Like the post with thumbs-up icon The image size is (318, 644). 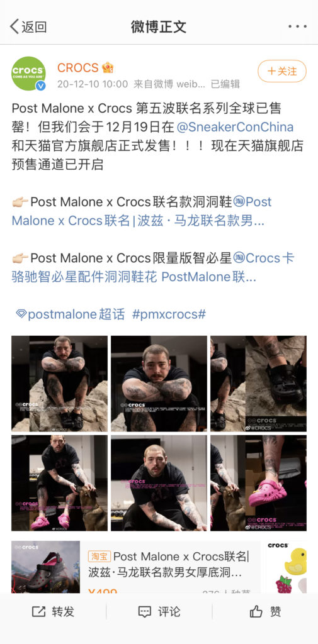(256, 611)
